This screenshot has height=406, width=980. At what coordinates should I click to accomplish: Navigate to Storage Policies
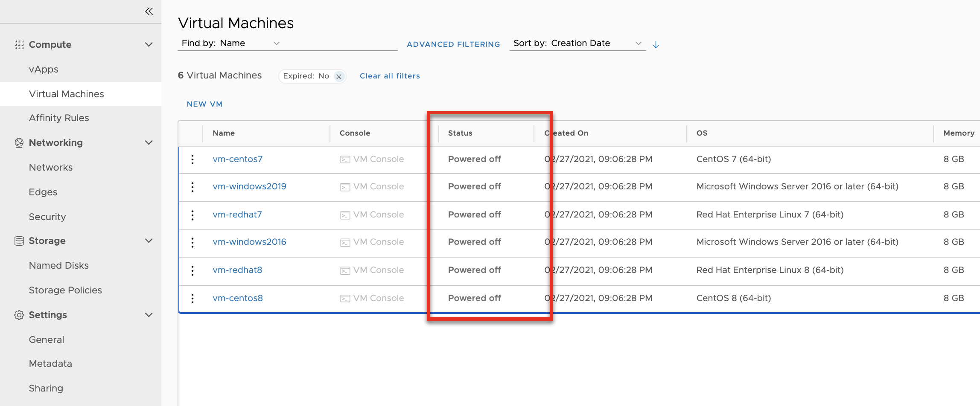tap(65, 290)
